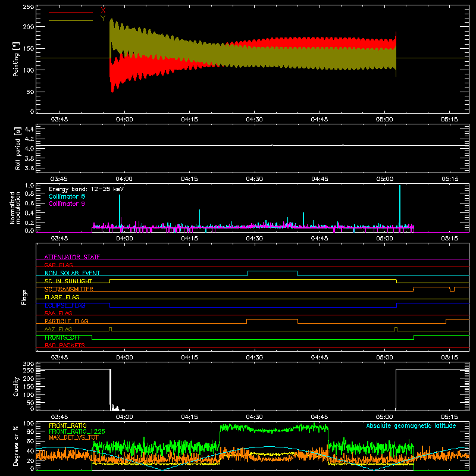The image size is (476, 476).
Task: Select the 'Degrees or %' axis label
Action: click(x=16, y=446)
